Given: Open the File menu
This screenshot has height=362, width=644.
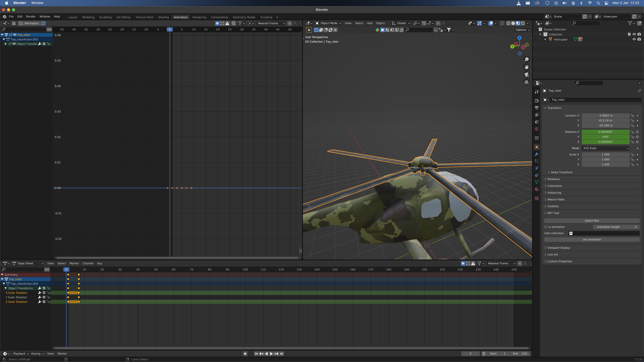Looking at the screenshot, I should 11,16.
